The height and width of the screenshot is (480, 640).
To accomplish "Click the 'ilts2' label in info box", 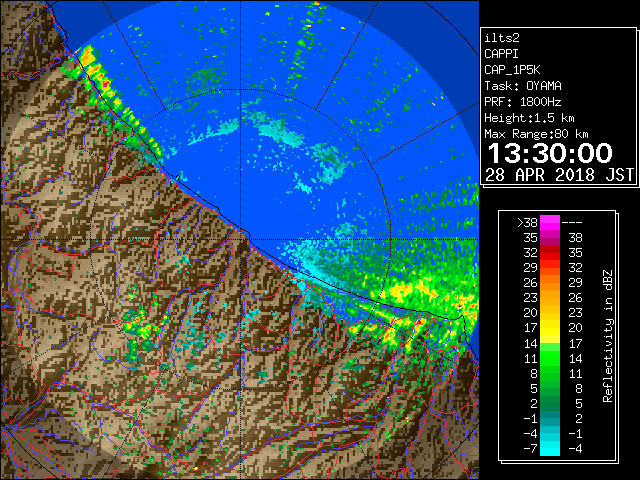I will point(502,38).
